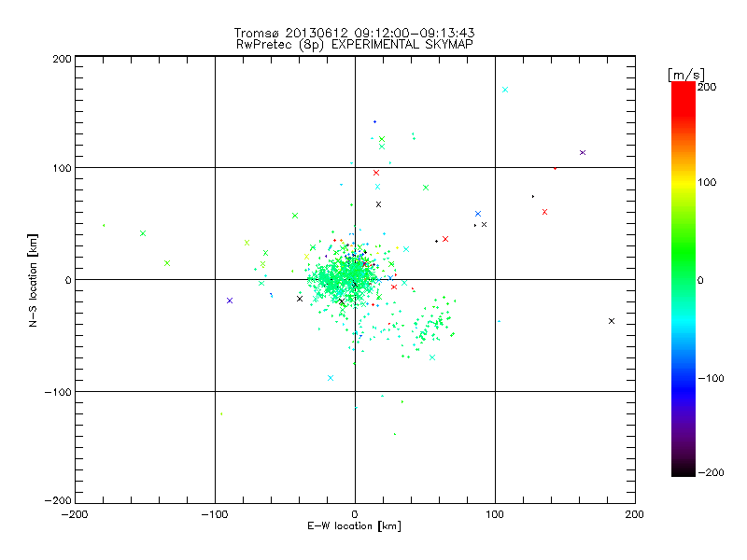747x560 pixels.
Task: Click the x-axis tick label '200'
Action: pyautogui.click(x=635, y=514)
